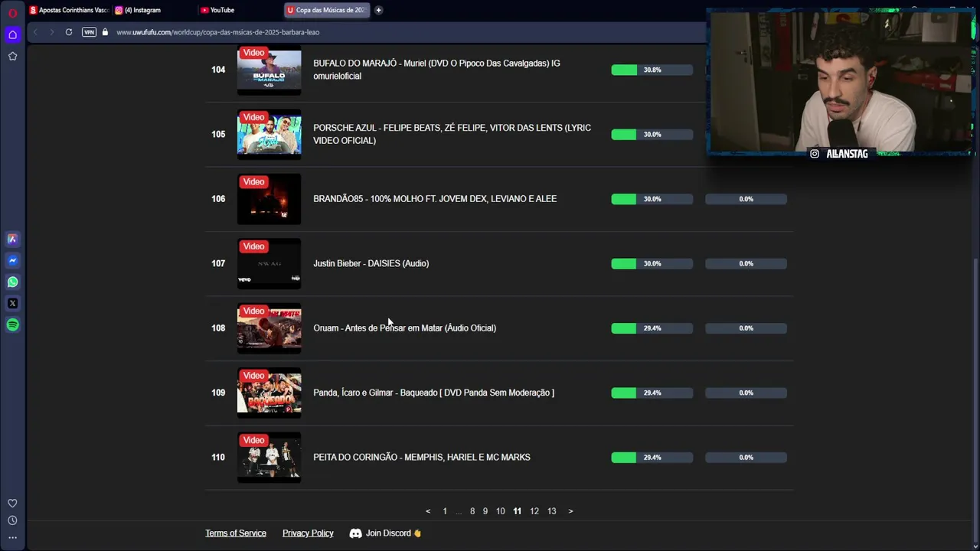Click 0.0% bar for PEITA DO CORINGÃO row
The height and width of the screenshot is (551, 980).
(746, 458)
